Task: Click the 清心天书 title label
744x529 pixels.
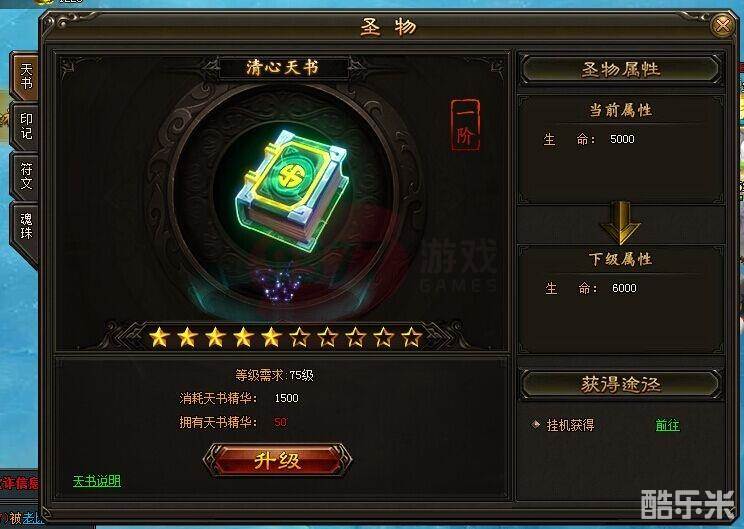Action: tap(282, 68)
